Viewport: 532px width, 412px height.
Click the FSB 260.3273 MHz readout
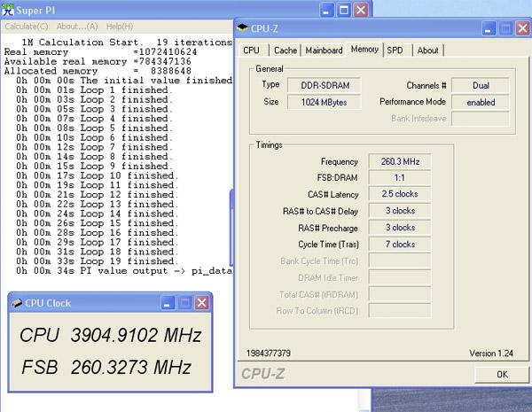pos(106,367)
